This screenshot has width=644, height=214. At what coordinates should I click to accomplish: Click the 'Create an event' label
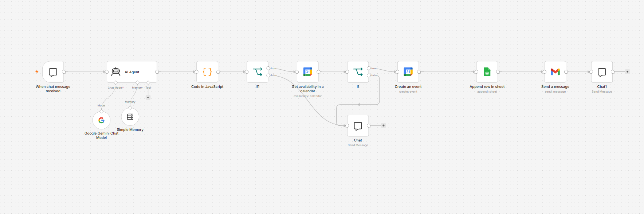[x=408, y=87]
